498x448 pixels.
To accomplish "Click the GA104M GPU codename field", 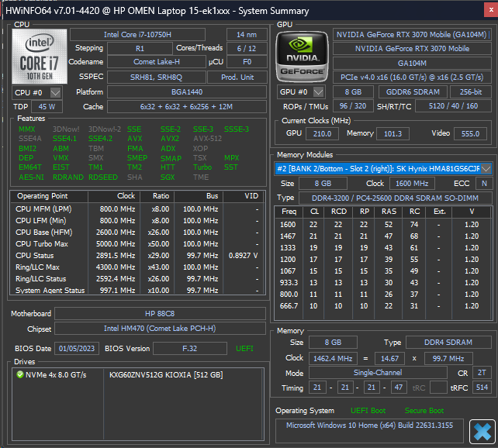I will click(x=412, y=63).
